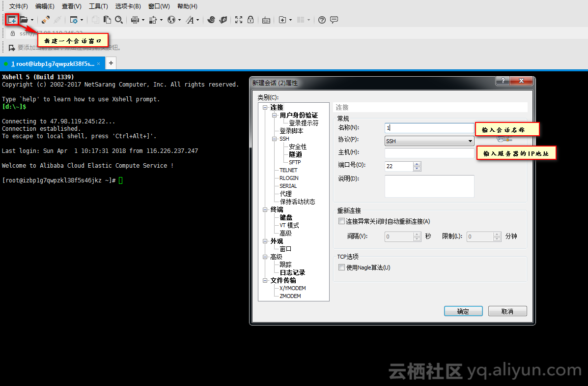Select the root@izbp1g7qwpzkl38f5s session tab
The image size is (588, 386).
pos(53,64)
